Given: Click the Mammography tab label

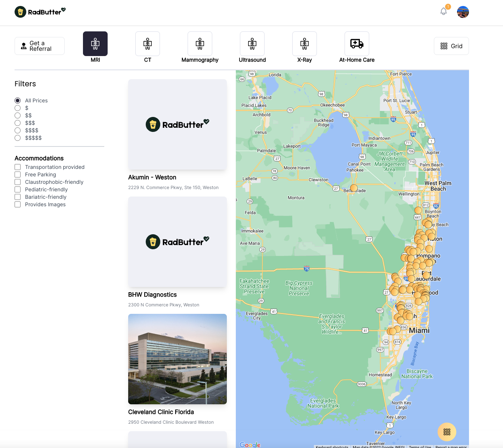Looking at the screenshot, I should (x=200, y=60).
